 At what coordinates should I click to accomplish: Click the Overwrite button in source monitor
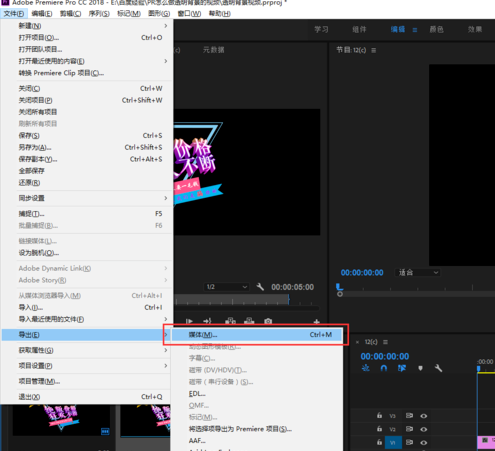coord(249,321)
